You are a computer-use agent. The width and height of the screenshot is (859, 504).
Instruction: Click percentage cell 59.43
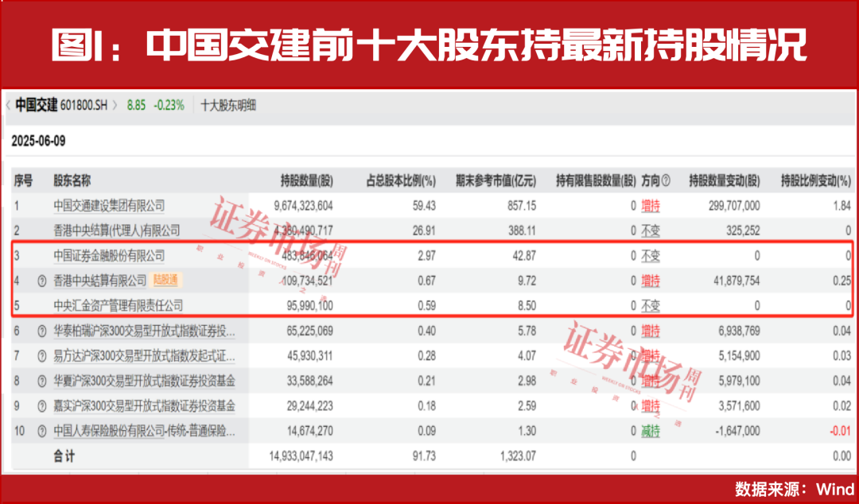pos(425,206)
